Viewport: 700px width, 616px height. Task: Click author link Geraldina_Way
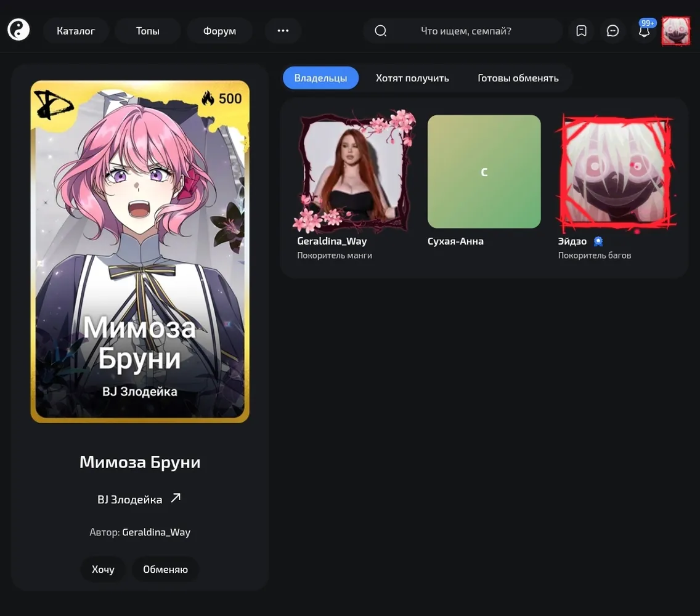tap(157, 532)
